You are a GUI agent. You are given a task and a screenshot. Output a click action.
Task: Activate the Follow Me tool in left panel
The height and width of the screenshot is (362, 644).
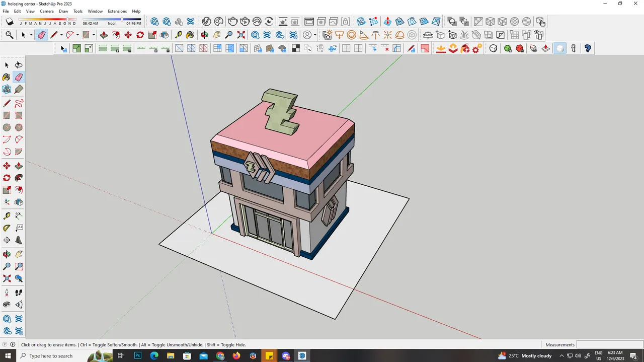[x=19, y=178]
